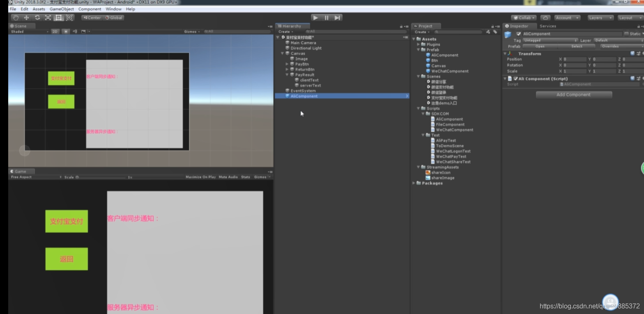Open Create menu in Project panel
The width and height of the screenshot is (644, 314).
click(421, 32)
